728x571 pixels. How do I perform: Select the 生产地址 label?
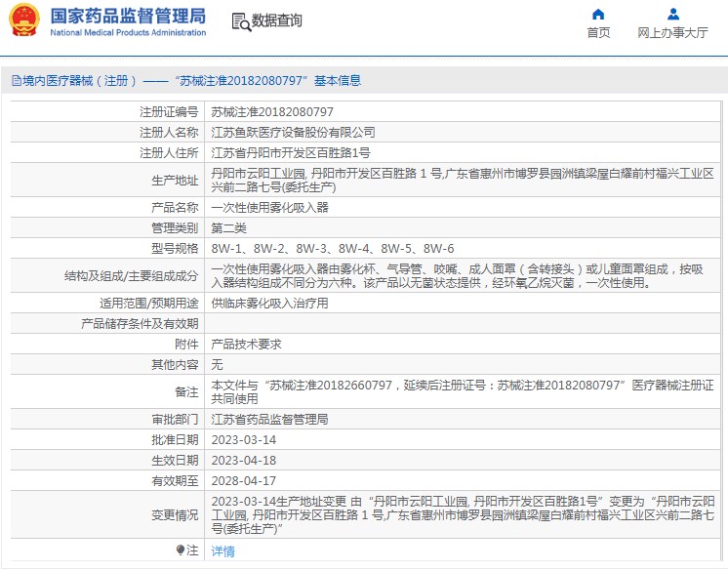point(175,181)
